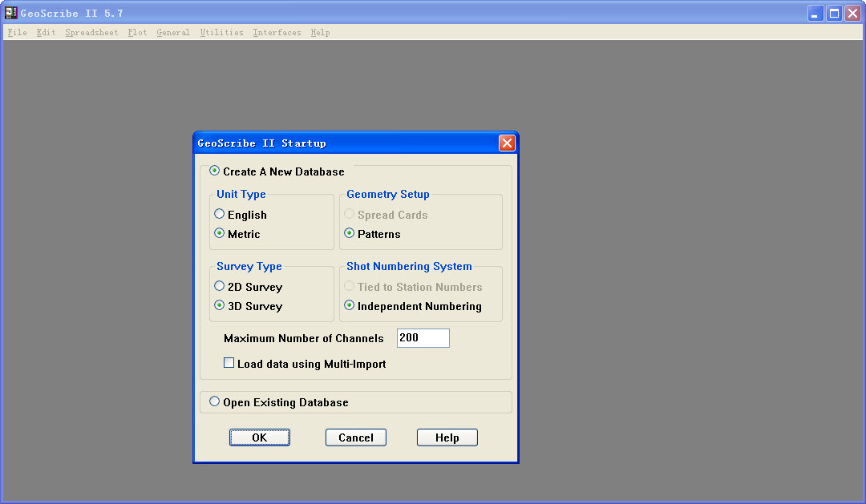This screenshot has width=866, height=504.
Task: Select Independent Numbering option
Action: coord(349,305)
